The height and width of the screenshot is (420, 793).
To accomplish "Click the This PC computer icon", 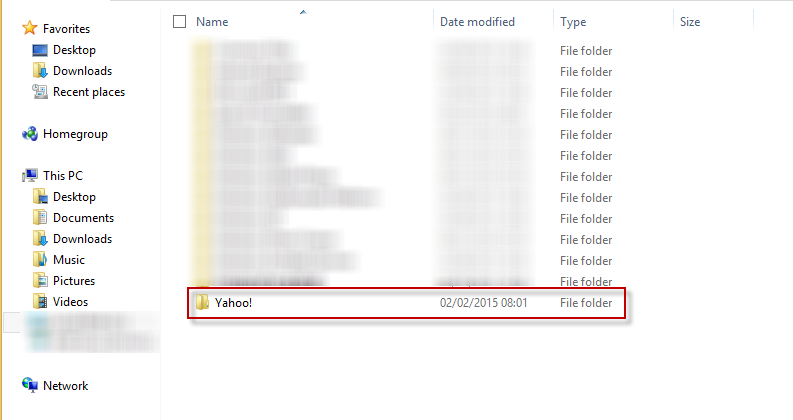I will pos(30,176).
